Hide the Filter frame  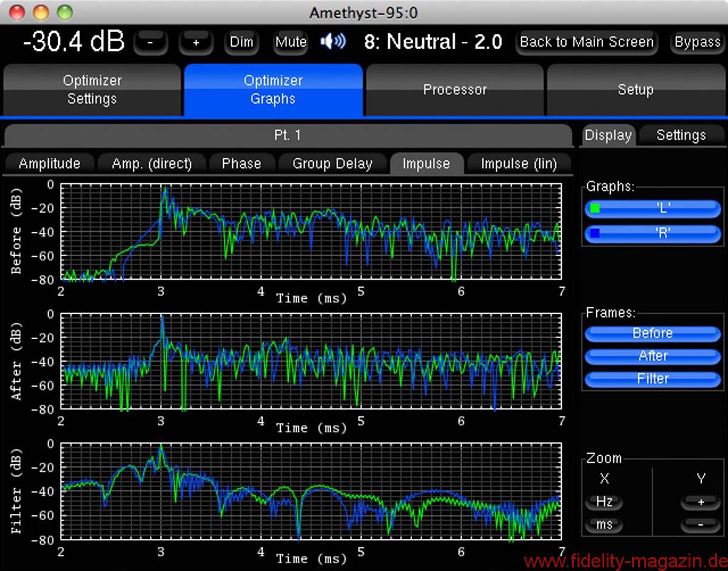click(x=652, y=379)
